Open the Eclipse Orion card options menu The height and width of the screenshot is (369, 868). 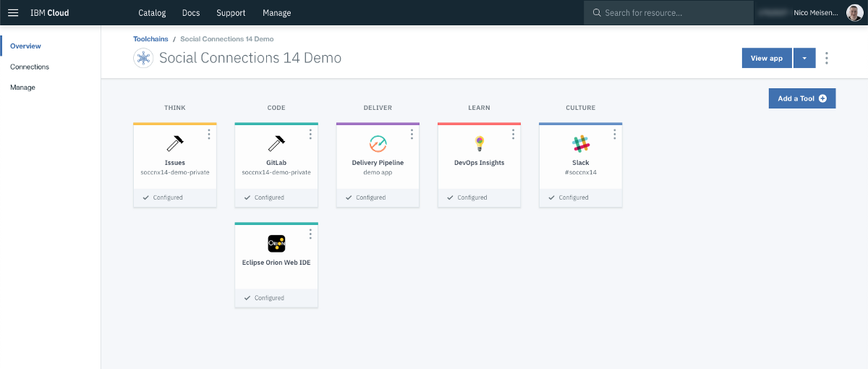click(x=310, y=234)
